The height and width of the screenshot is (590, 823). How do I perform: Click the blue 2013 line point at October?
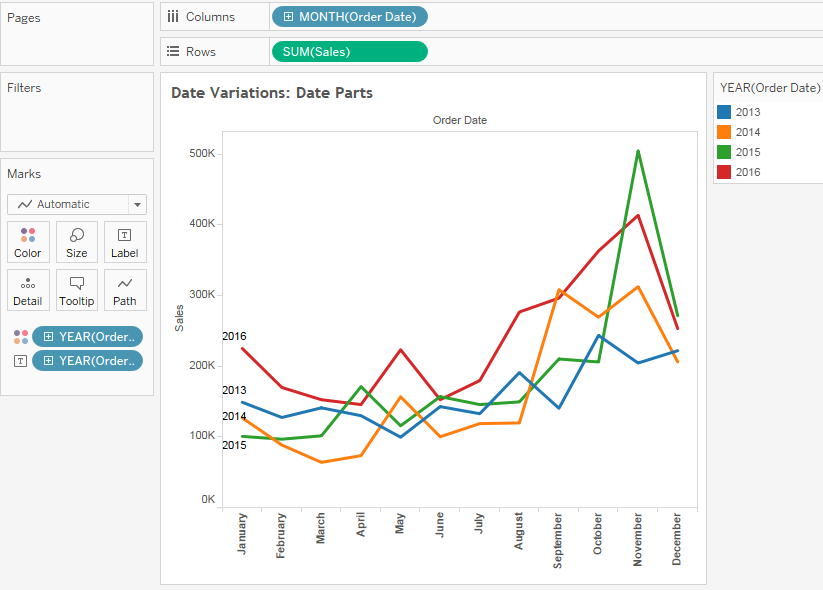(x=598, y=335)
